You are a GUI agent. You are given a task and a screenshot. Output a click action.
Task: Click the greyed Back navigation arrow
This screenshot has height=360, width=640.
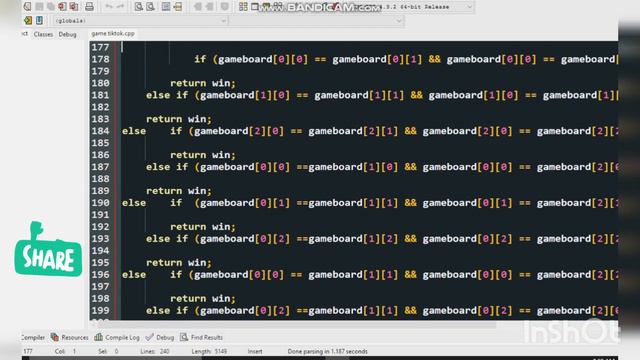(198, 7)
